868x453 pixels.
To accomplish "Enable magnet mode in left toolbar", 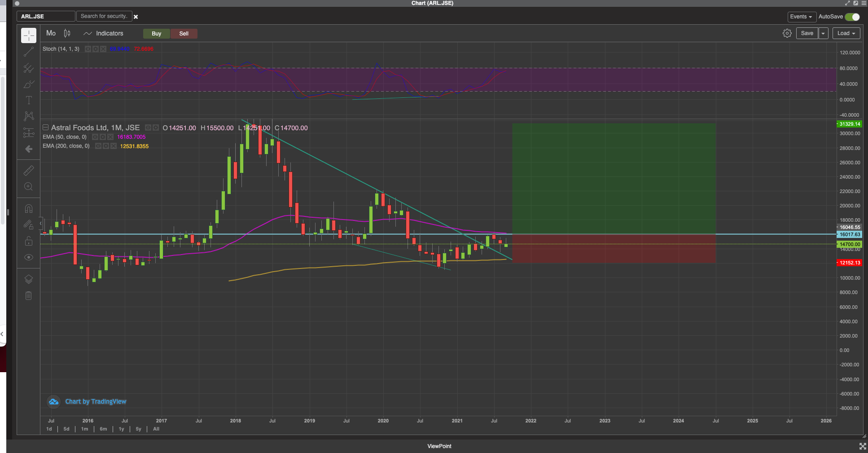I will (x=29, y=209).
